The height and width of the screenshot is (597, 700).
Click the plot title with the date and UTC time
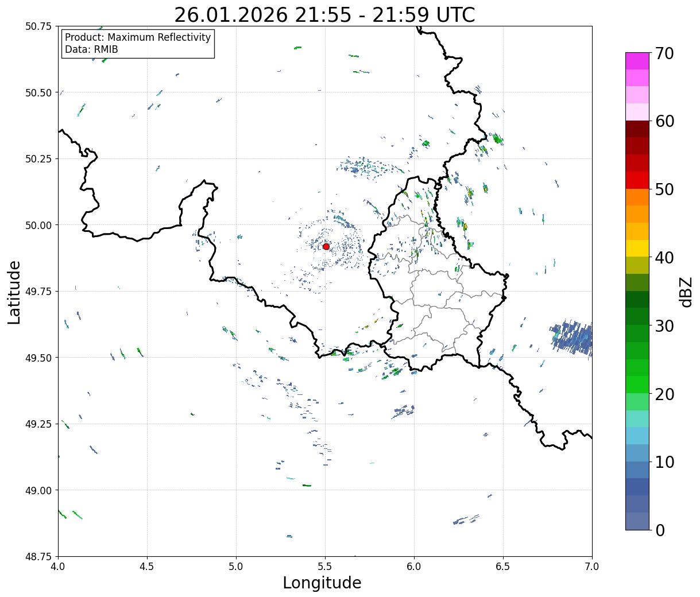tap(325, 15)
